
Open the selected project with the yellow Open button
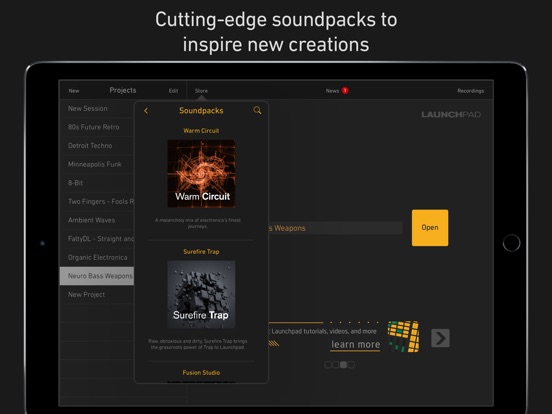[x=430, y=228]
